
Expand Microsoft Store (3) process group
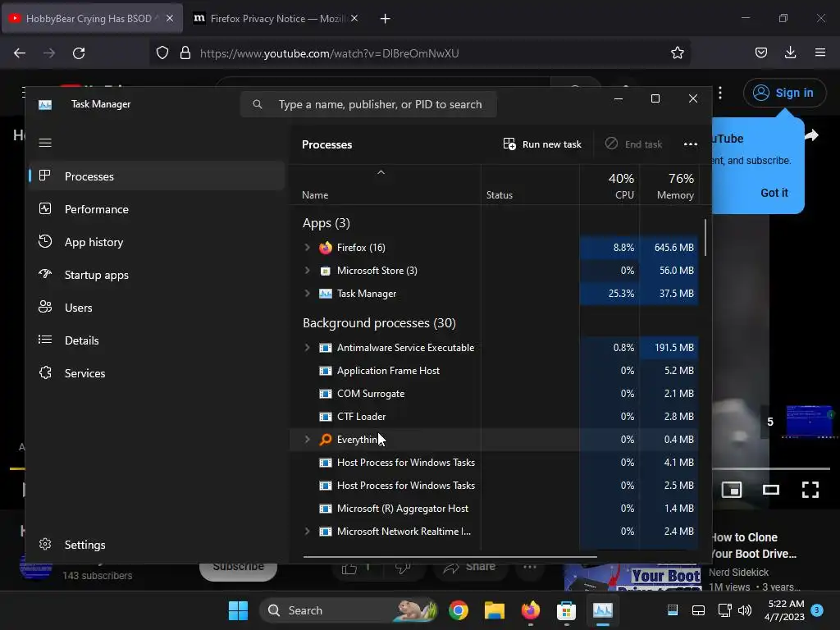click(307, 270)
